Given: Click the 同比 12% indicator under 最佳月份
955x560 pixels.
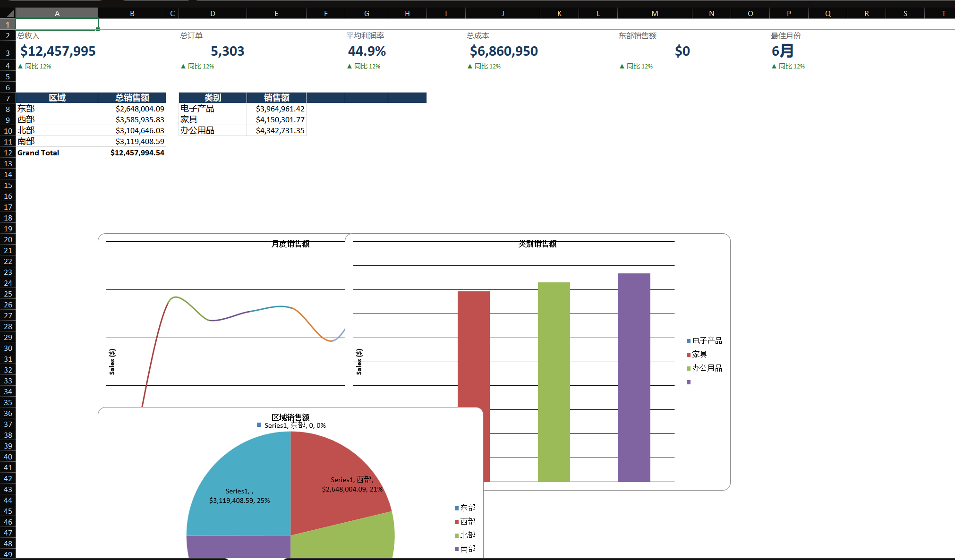Looking at the screenshot, I should (788, 66).
